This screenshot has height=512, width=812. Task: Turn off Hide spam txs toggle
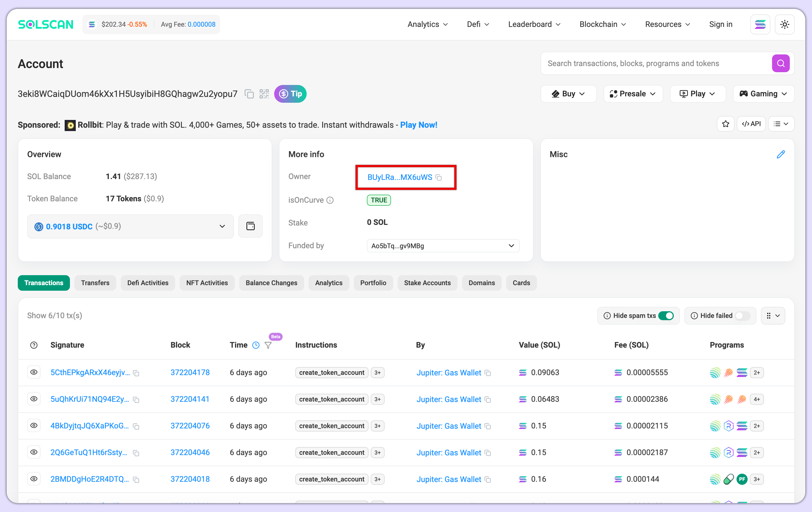pos(666,315)
